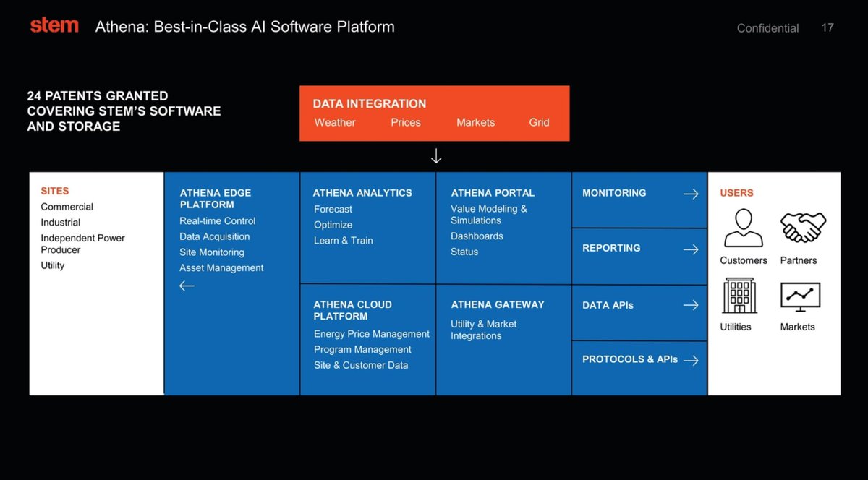Viewport: 868px width, 480px height.
Task: Toggle the Weather data source
Action: pos(334,122)
